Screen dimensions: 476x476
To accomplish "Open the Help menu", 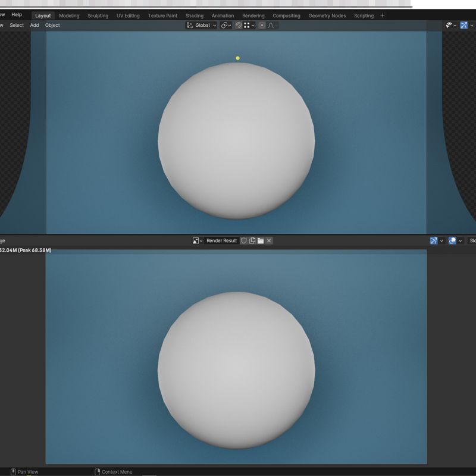I will pyautogui.click(x=17, y=14).
